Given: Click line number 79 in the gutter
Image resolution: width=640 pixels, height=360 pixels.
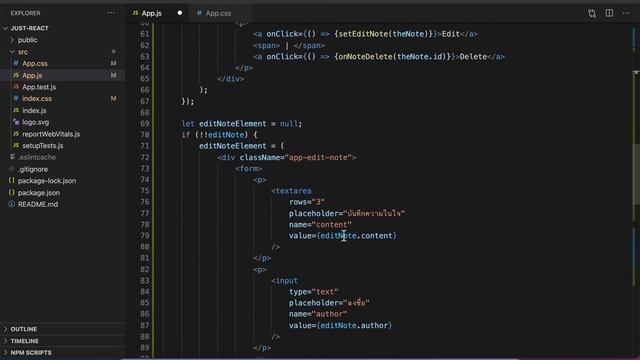Looking at the screenshot, I should click(144, 236).
